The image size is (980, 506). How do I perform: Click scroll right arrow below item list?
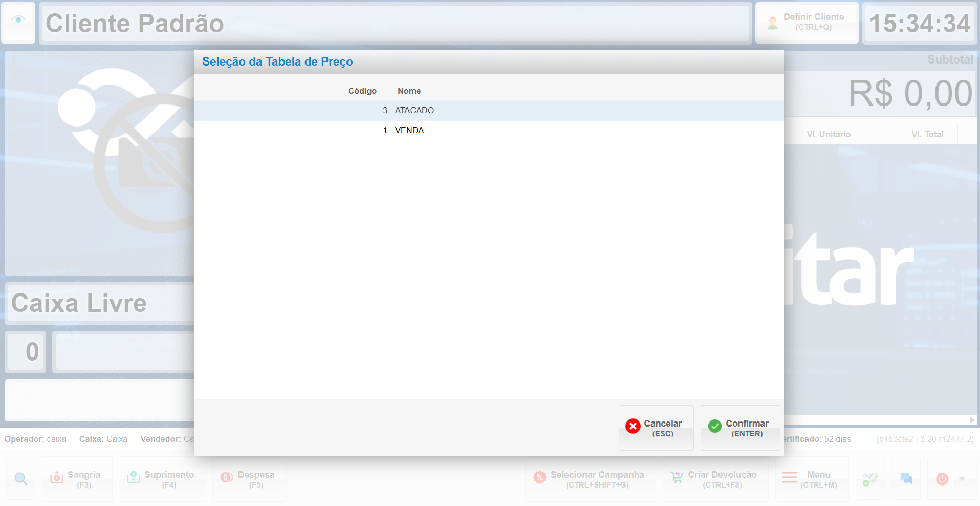pyautogui.click(x=972, y=420)
